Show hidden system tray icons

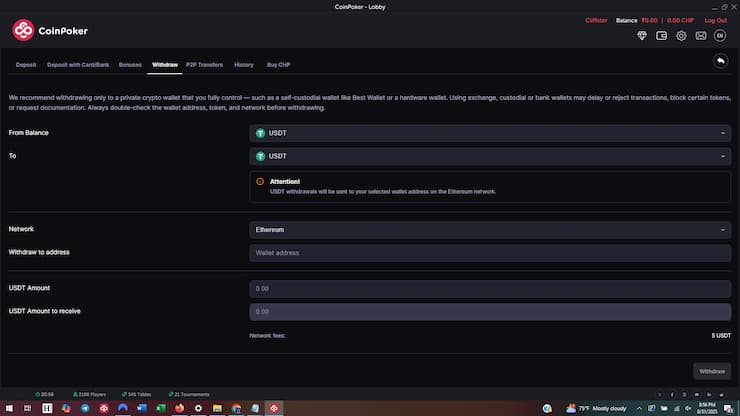pos(639,408)
